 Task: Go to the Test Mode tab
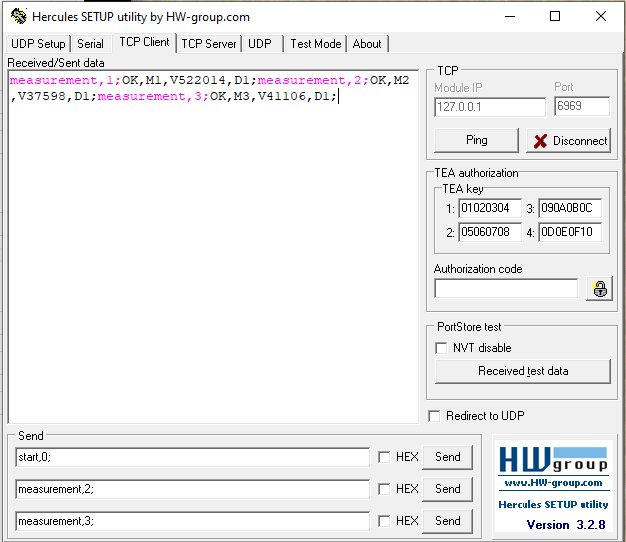316,44
